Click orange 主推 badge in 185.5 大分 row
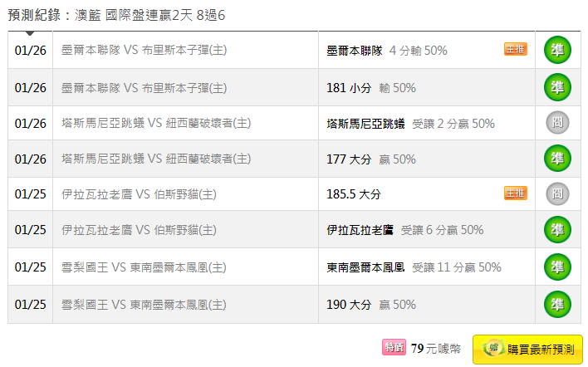The height and width of the screenshot is (367, 588). pyautogui.click(x=515, y=193)
